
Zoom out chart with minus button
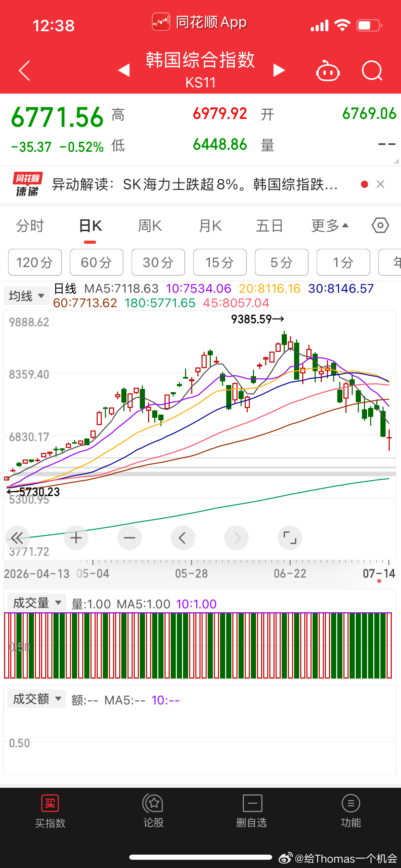pos(130,538)
